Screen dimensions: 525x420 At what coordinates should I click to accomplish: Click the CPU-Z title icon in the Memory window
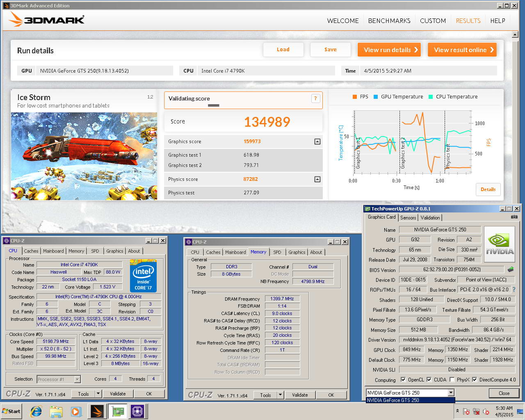click(x=189, y=242)
